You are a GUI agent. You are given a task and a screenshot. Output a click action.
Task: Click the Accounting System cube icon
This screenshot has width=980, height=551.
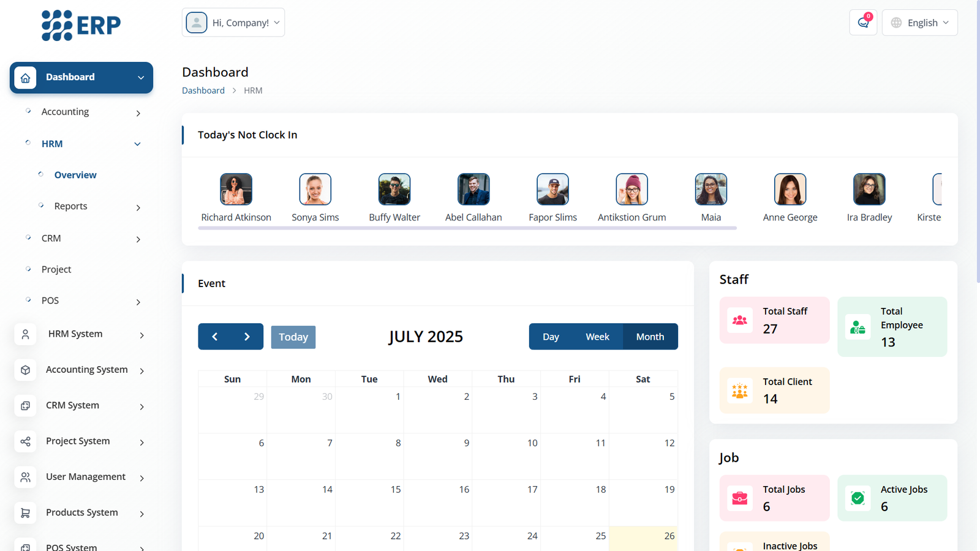tap(25, 370)
